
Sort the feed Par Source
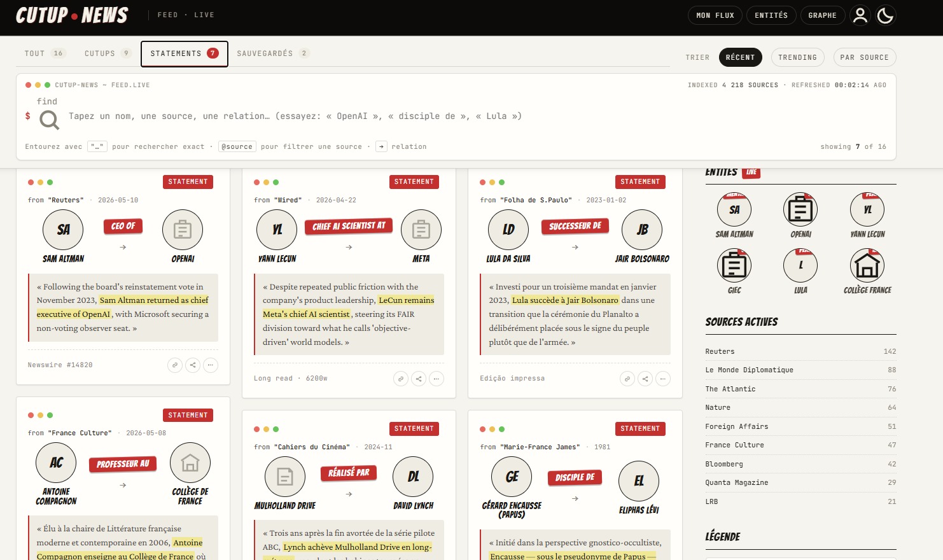865,57
